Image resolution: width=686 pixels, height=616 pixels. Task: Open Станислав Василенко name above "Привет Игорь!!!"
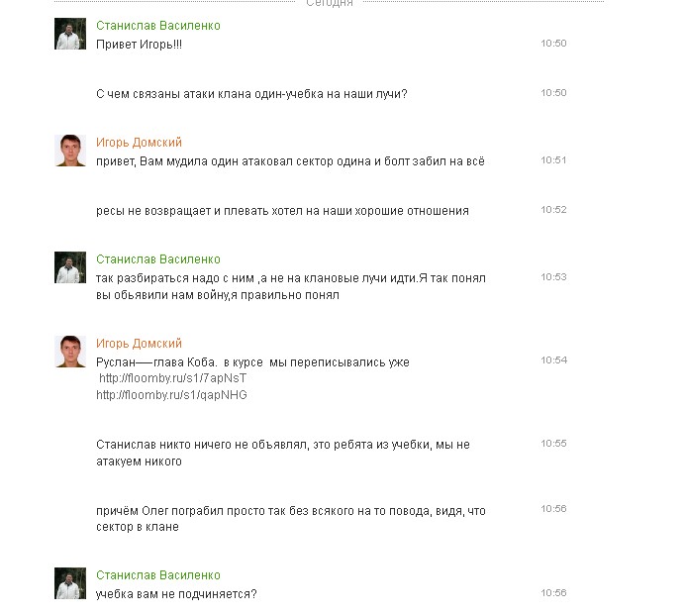click(x=158, y=26)
